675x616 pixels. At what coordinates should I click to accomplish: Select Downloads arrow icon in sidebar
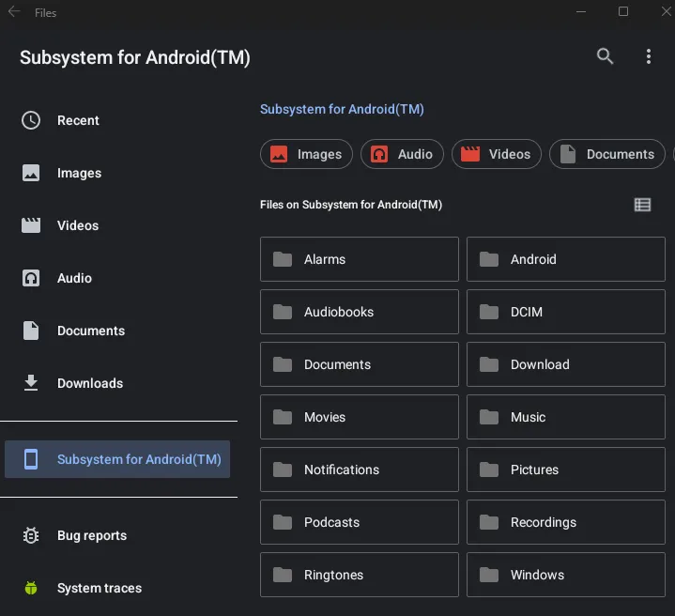[31, 383]
